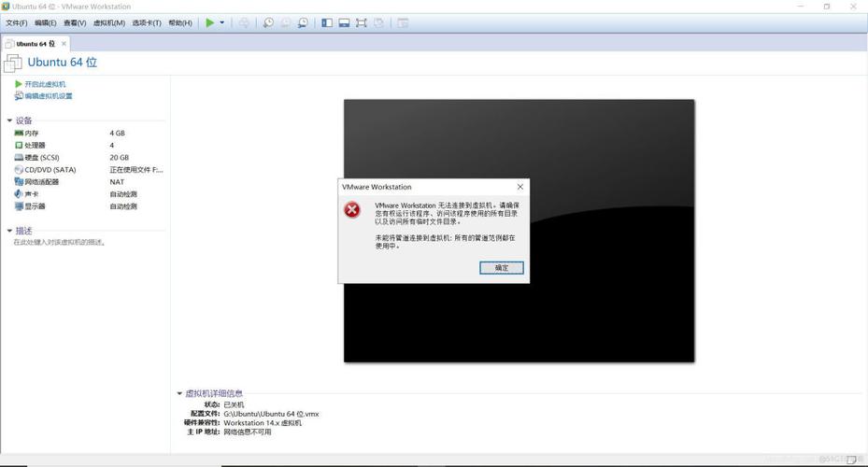The image size is (868, 467).
Task: Click the VM icon beside Ubuntu 64 位 heading
Action: point(13,64)
